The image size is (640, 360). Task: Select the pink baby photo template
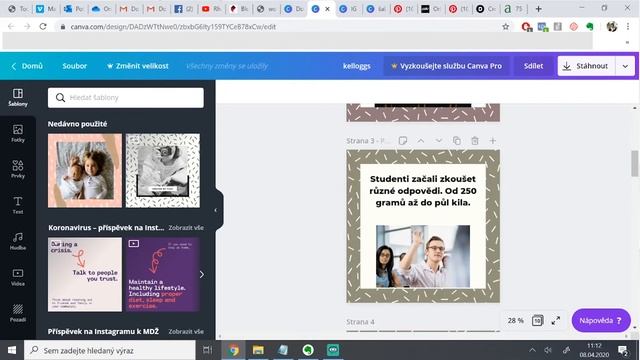pyautogui.click(x=85, y=171)
